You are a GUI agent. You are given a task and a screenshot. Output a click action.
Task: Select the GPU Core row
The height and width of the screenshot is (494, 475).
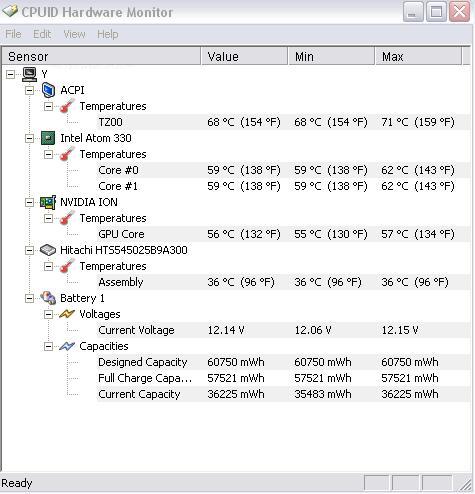pyautogui.click(x=283, y=234)
